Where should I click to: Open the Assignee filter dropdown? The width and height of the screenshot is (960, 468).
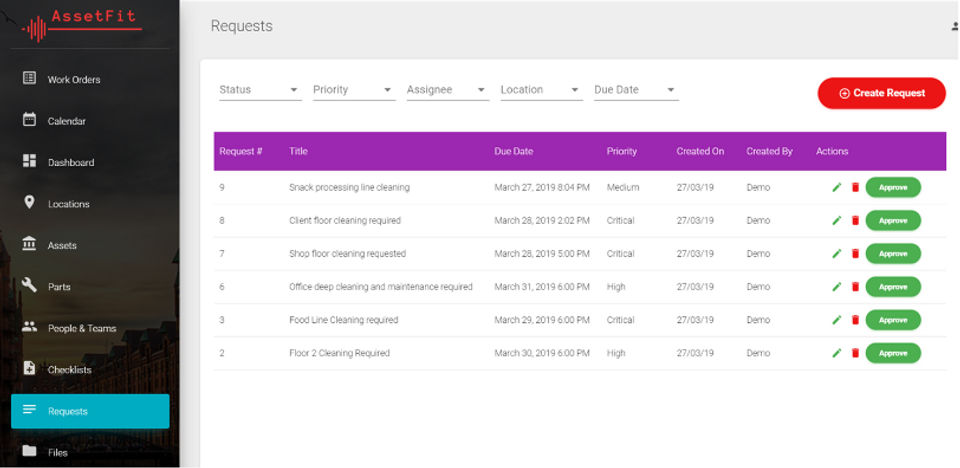coord(448,90)
